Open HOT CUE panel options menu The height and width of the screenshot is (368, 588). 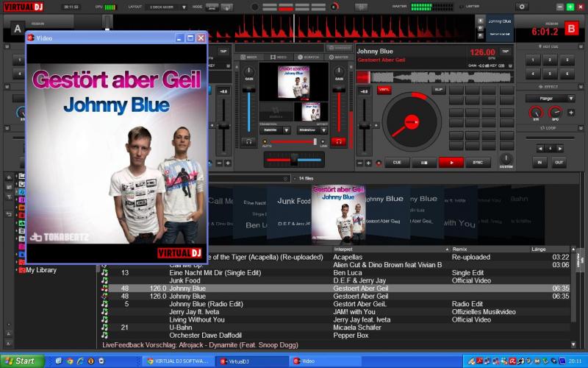[581, 46]
